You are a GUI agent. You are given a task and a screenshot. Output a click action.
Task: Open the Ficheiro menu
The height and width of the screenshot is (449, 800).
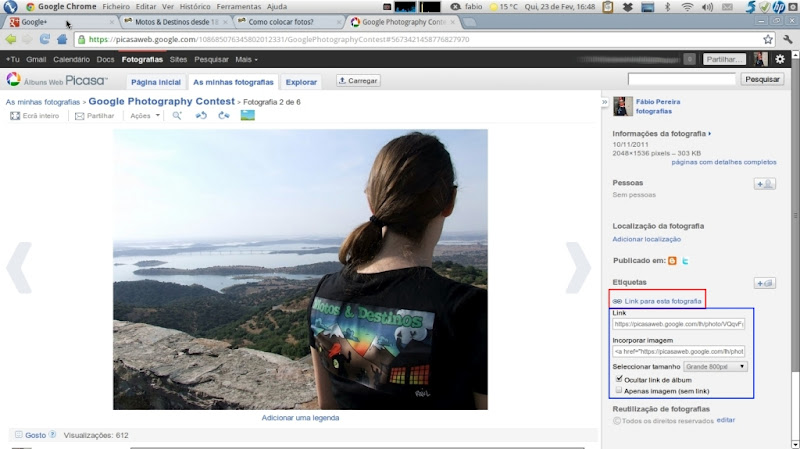[116, 7]
